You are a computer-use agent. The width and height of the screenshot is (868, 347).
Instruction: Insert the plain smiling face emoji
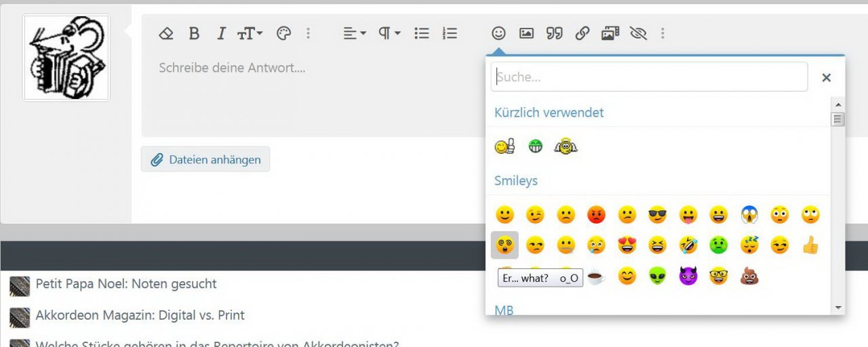coord(505,216)
